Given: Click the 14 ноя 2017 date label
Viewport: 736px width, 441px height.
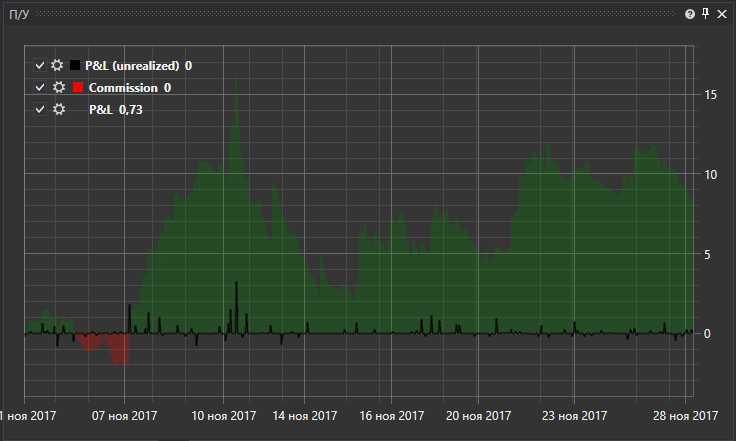Looking at the screenshot, I should coord(305,416).
